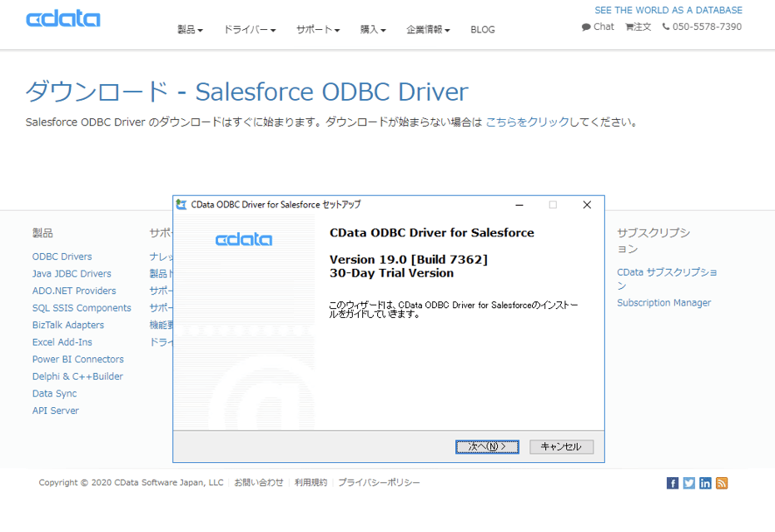This screenshot has height=532, width=775.
Task: Click the キャンセル button in the wizard
Action: tap(561, 447)
